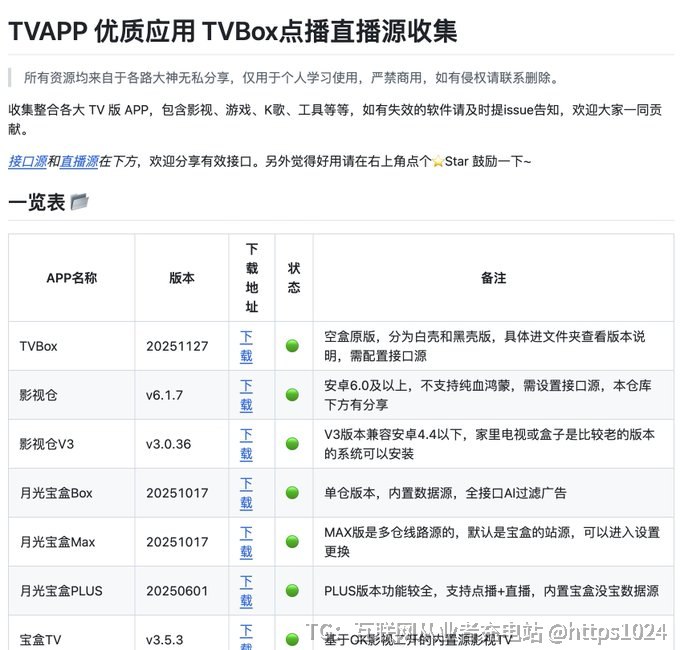Screen dimensions: 680x650
Task: Click version v3.5.3 cell
Action: pyautogui.click(x=182, y=633)
